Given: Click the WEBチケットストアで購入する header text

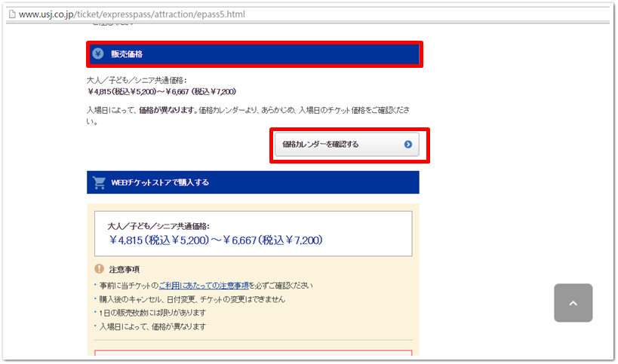Looking at the screenshot, I should (x=160, y=182).
